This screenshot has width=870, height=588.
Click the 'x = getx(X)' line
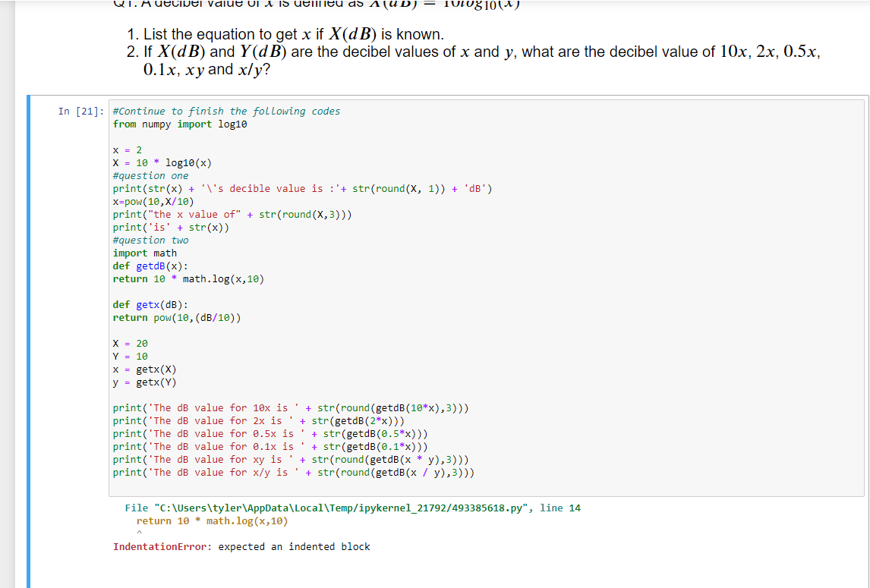[x=144, y=369]
